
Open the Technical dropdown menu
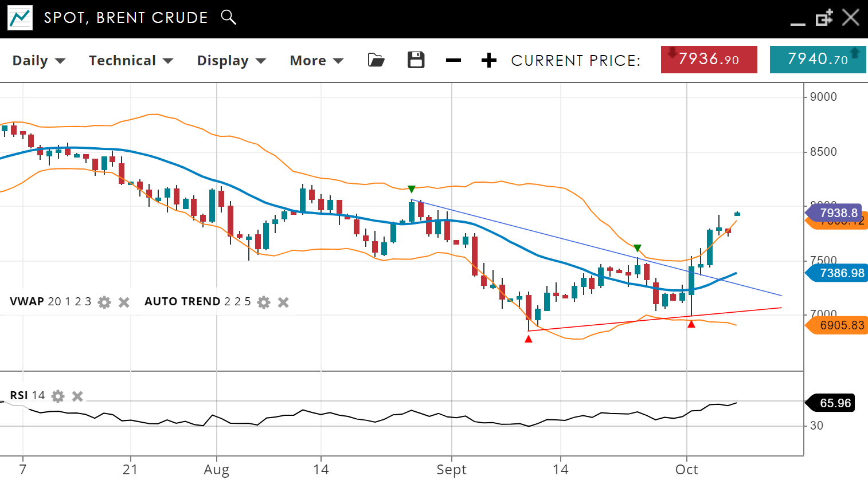pos(131,61)
